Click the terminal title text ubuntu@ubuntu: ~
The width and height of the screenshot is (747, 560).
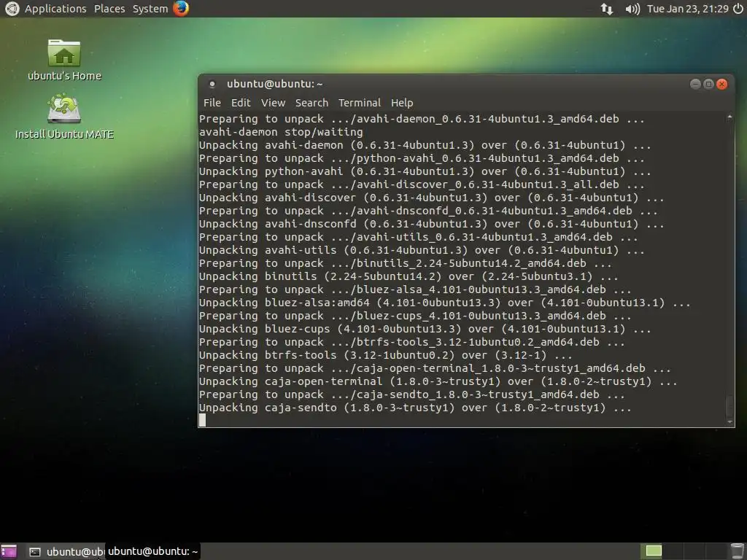click(275, 85)
